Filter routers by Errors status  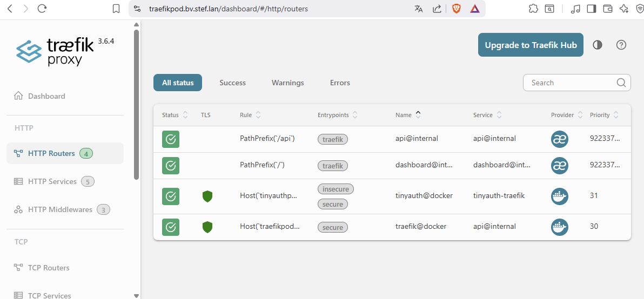tap(340, 83)
